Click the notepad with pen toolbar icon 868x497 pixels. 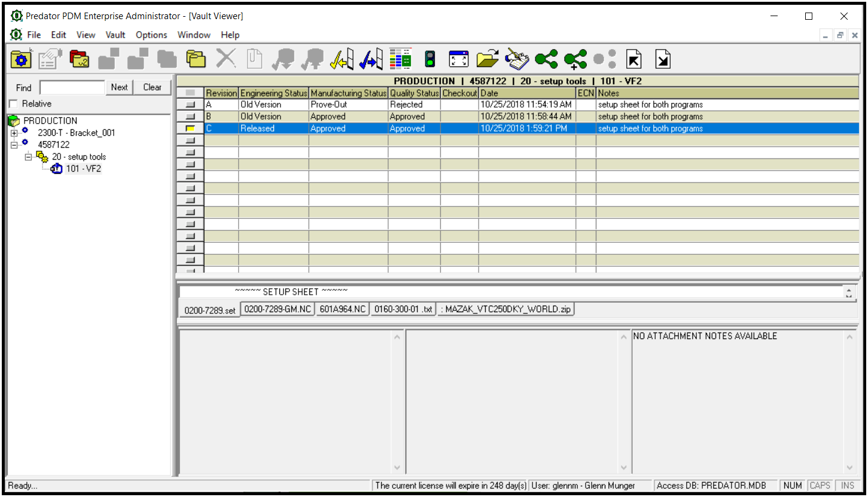[517, 59]
